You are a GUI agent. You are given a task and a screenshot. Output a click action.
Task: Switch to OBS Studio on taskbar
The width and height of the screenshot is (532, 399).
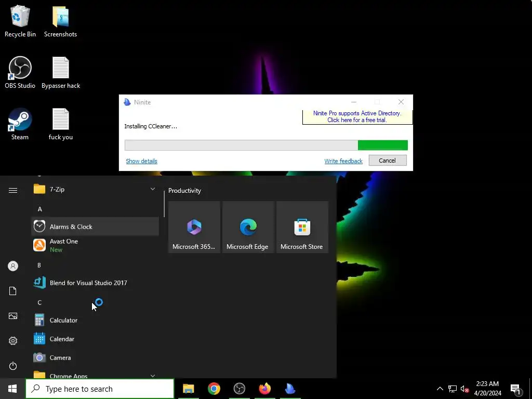point(239,389)
